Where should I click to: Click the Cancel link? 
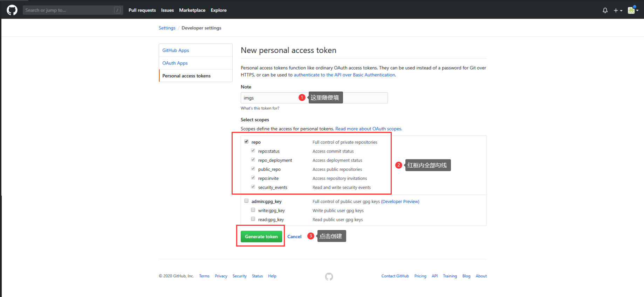coord(294,237)
